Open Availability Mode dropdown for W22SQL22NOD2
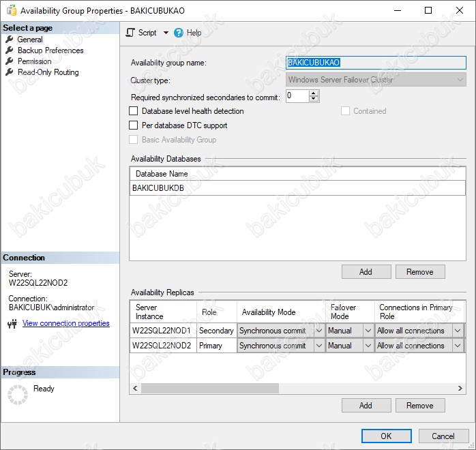The height and width of the screenshot is (450, 476). pyautogui.click(x=319, y=346)
